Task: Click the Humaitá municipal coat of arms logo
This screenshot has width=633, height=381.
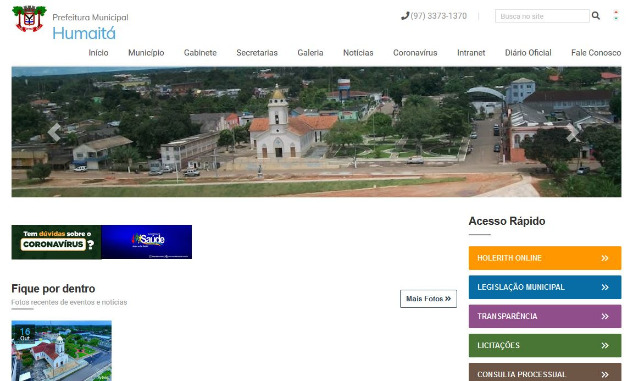Action: (29, 19)
